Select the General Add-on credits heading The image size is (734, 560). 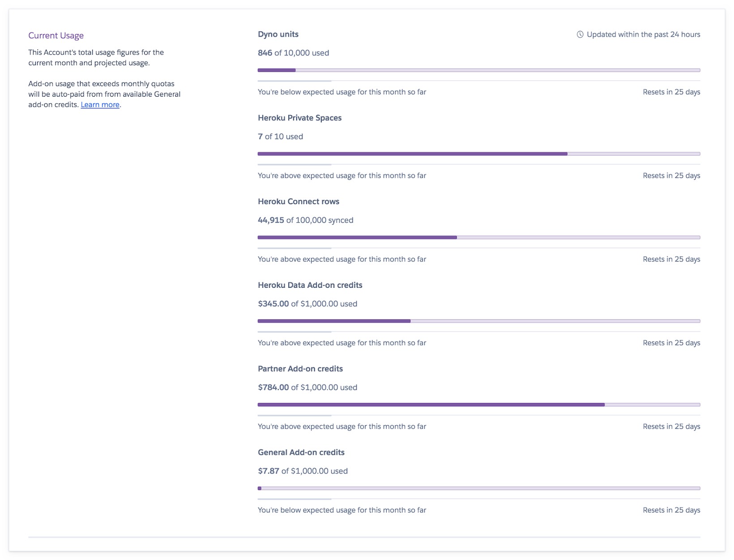tap(301, 452)
